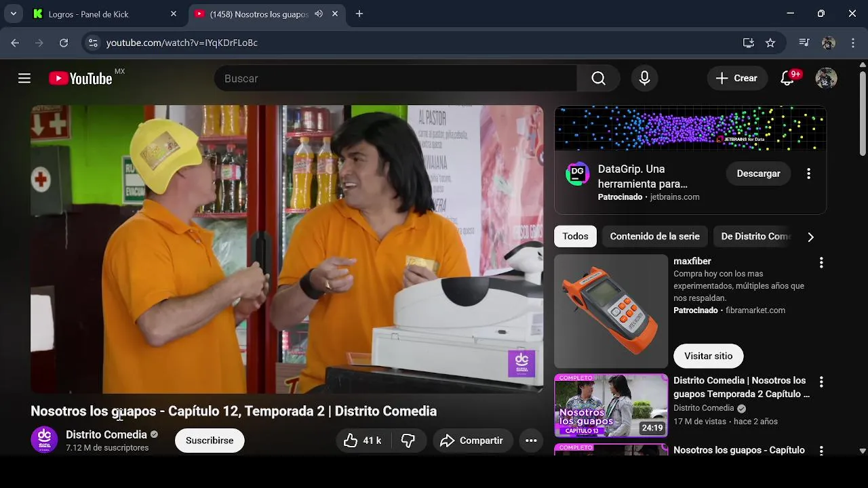
Task: Open the tab search dropdown
Action: (x=13, y=14)
